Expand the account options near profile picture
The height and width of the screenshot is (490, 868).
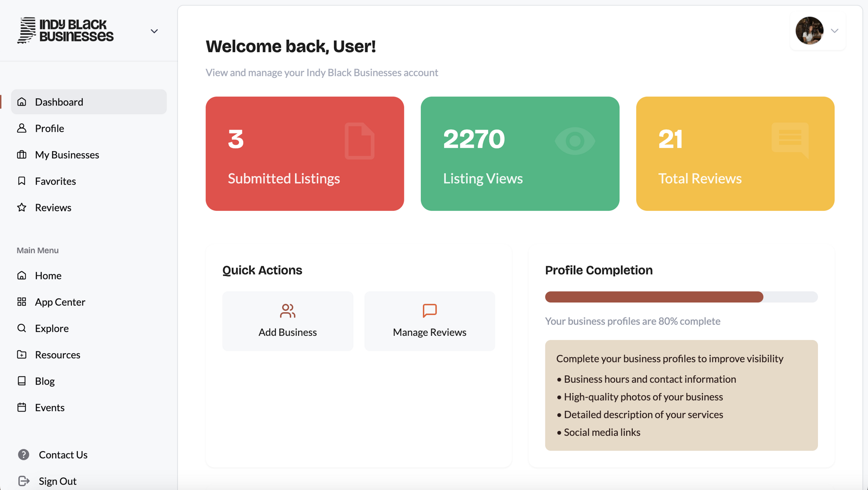[835, 30]
